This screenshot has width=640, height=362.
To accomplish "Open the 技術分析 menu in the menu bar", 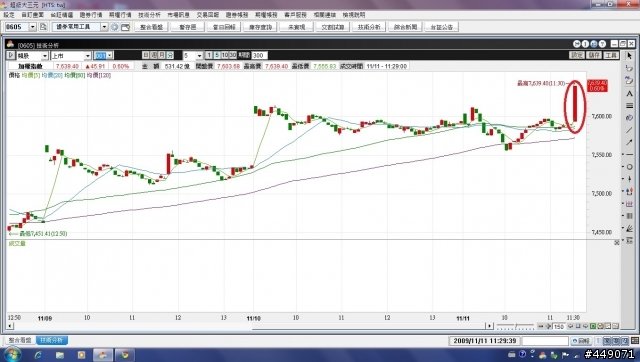I will (149, 15).
